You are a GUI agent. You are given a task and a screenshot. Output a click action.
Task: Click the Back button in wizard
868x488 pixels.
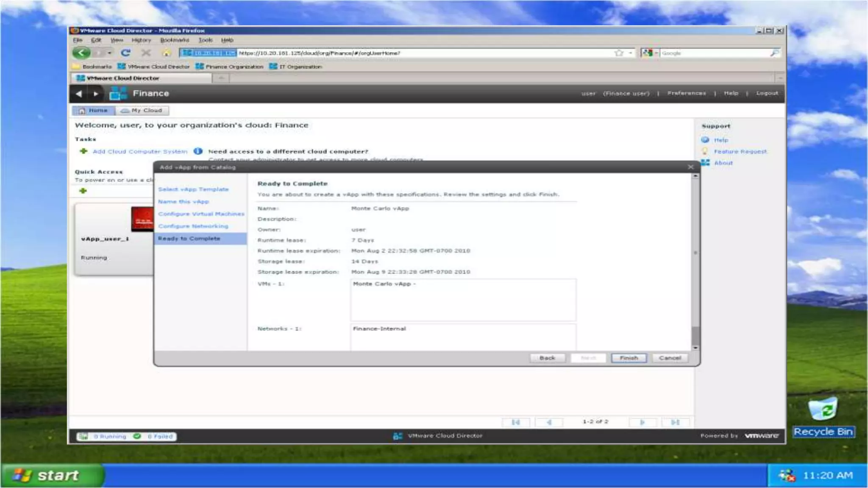click(x=547, y=358)
